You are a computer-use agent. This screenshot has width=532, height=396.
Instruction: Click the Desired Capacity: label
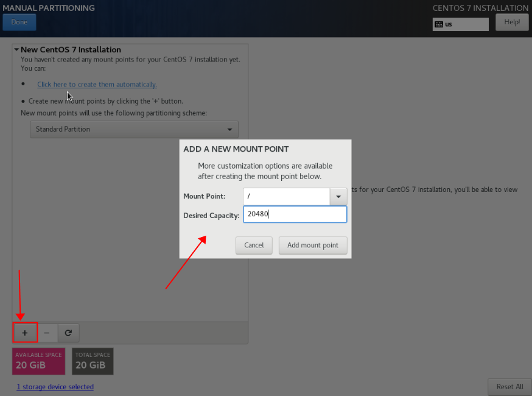click(x=211, y=215)
